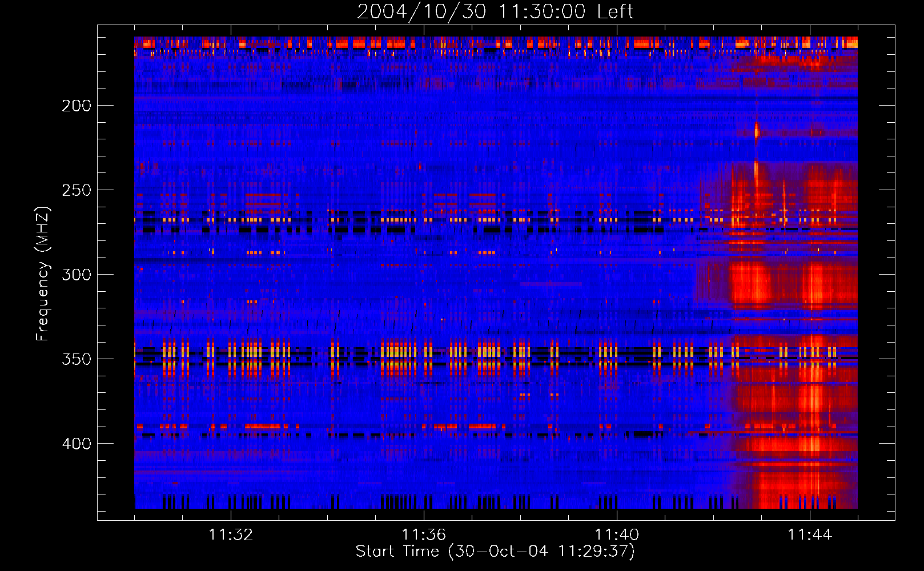Click the 11:44 time tick label

pyautogui.click(x=810, y=534)
